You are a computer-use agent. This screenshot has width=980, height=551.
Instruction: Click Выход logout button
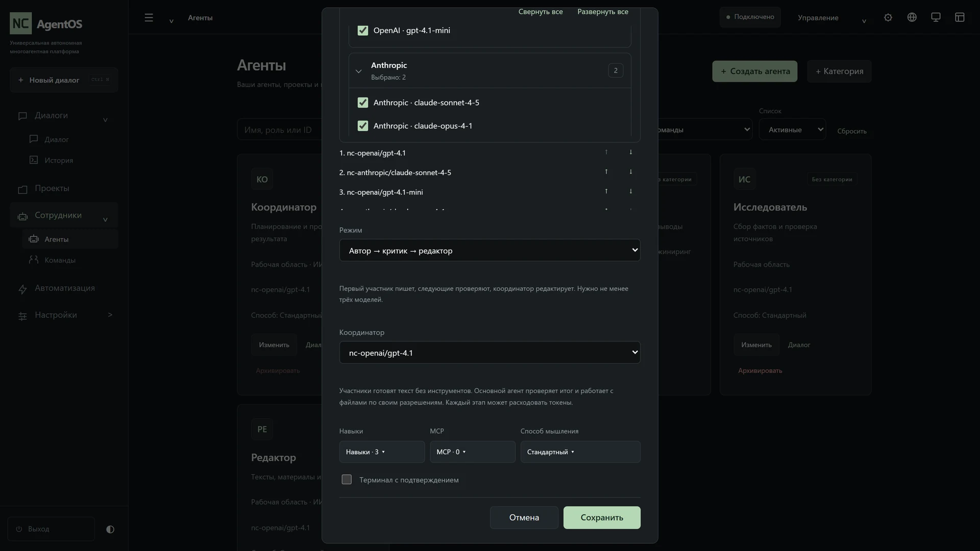point(51,529)
